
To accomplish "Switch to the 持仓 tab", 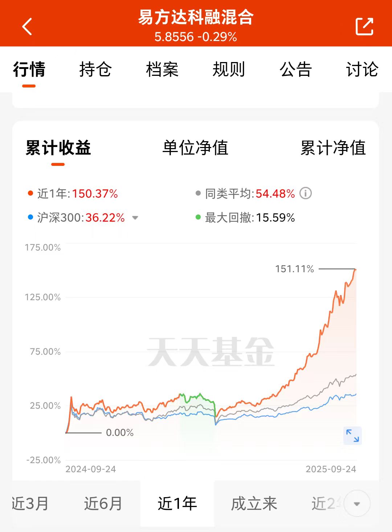I will pos(95,69).
